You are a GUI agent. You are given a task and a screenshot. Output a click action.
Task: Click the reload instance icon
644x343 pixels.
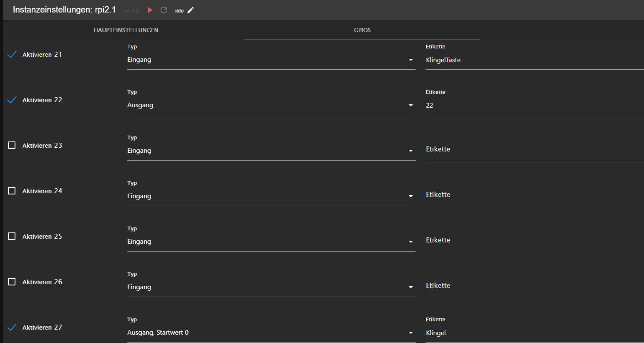[x=164, y=10]
